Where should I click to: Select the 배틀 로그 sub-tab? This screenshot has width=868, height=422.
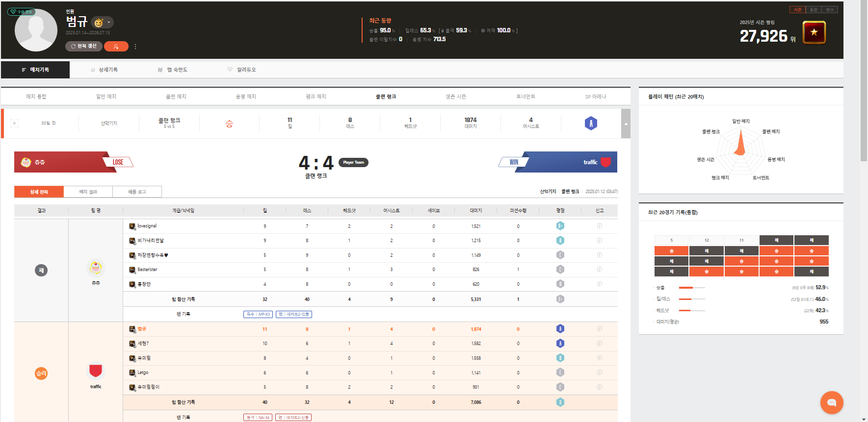(x=137, y=192)
